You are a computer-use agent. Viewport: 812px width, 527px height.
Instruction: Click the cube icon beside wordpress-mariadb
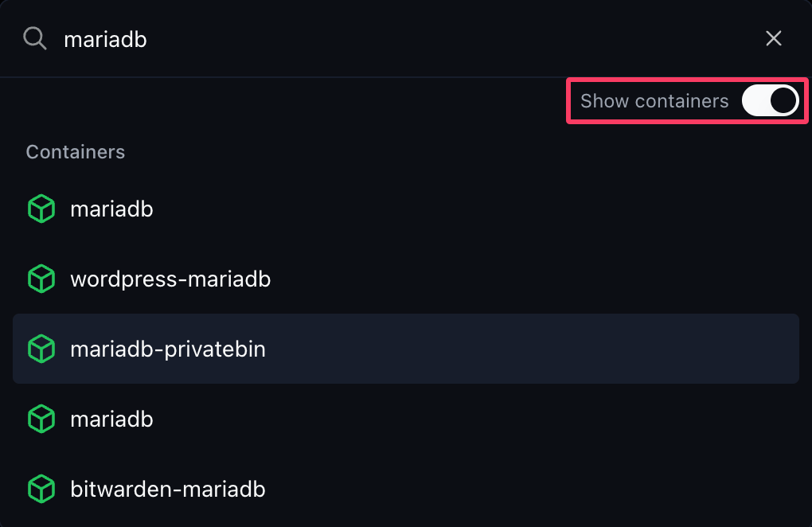41,279
